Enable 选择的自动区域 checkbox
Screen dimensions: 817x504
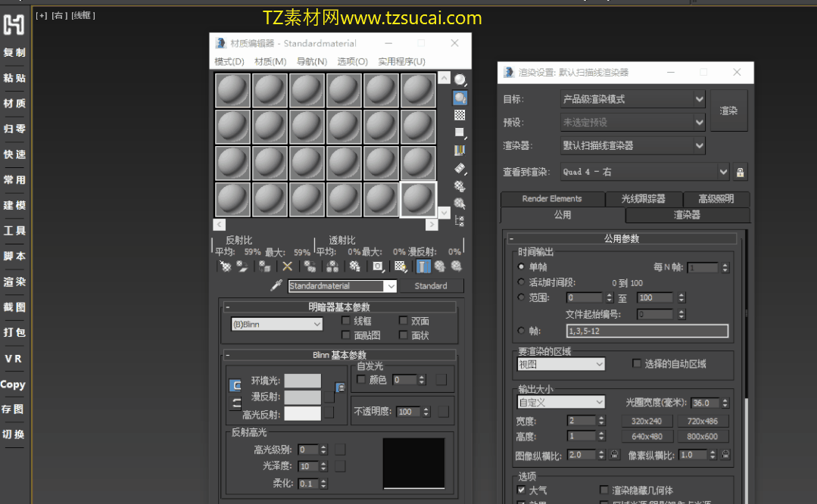[x=636, y=363]
